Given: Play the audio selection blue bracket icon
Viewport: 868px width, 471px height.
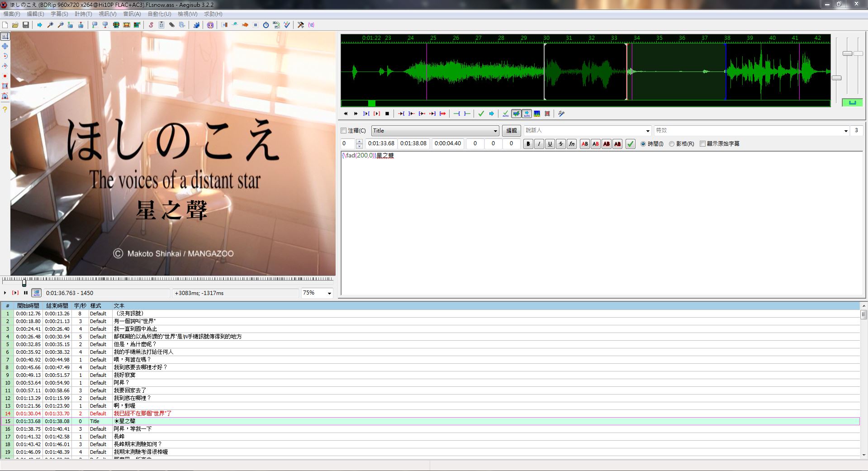Looking at the screenshot, I should (x=366, y=114).
